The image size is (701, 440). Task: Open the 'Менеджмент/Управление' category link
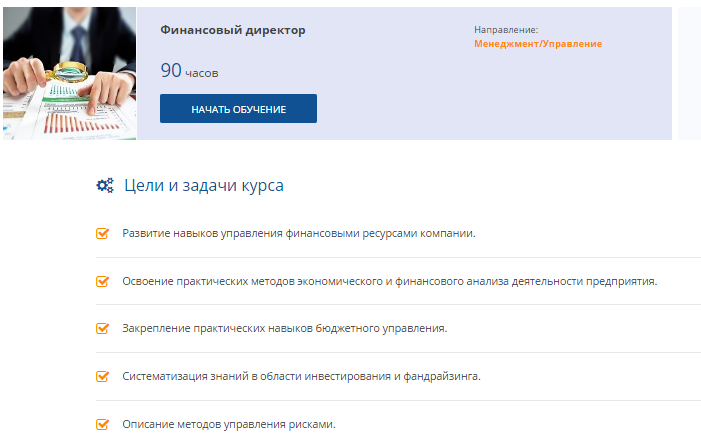point(538,44)
